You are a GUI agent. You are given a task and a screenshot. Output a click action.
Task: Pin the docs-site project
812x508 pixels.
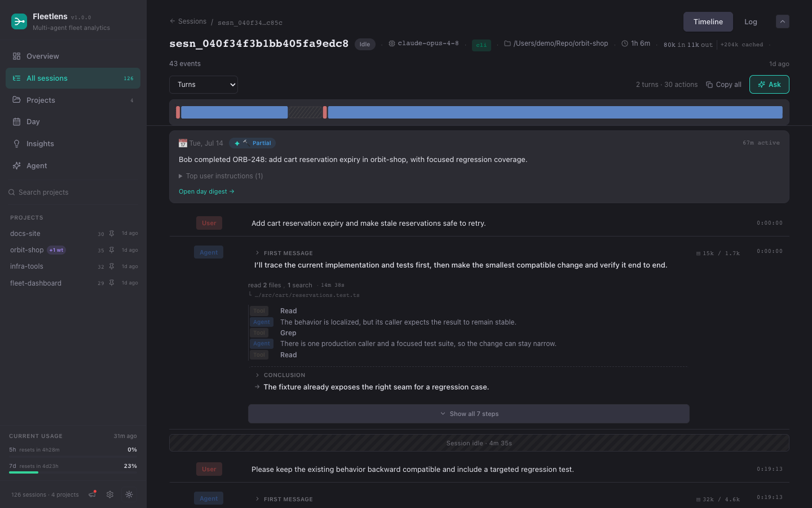[112, 234]
